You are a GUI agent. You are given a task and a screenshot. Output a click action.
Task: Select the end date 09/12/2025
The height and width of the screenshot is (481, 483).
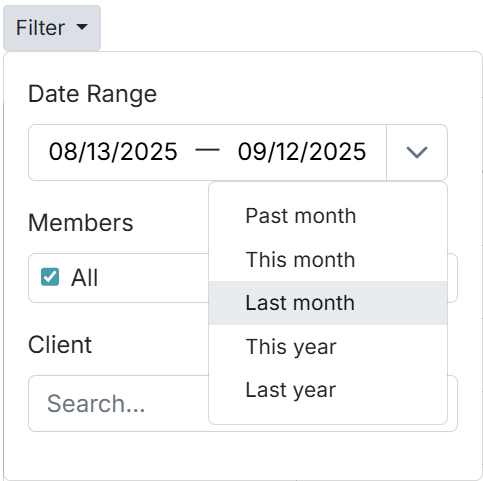[302, 152]
